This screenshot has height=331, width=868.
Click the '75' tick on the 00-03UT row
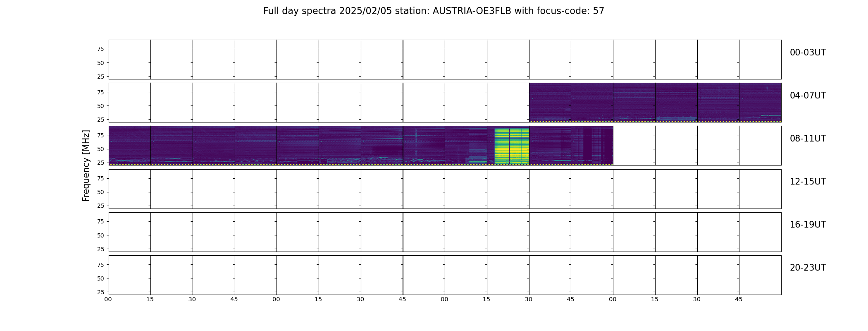click(x=100, y=49)
